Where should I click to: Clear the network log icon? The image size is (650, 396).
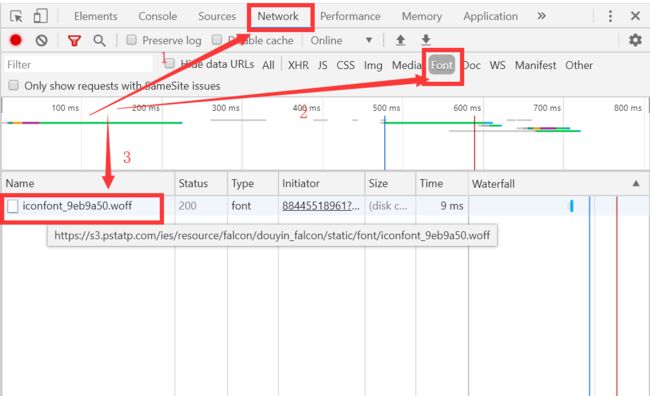tap(41, 40)
